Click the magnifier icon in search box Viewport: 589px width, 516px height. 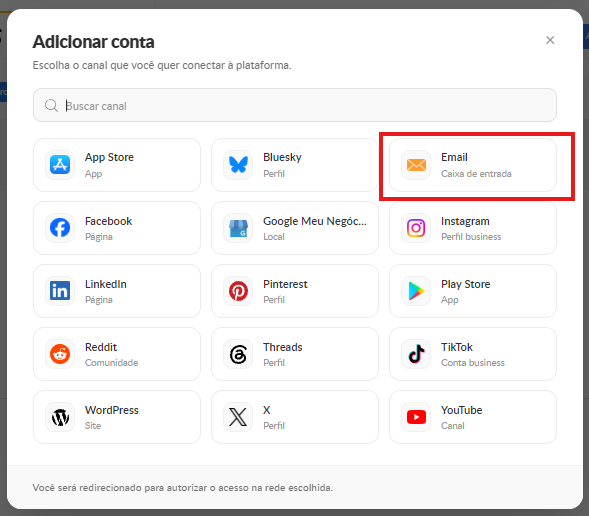coord(51,106)
